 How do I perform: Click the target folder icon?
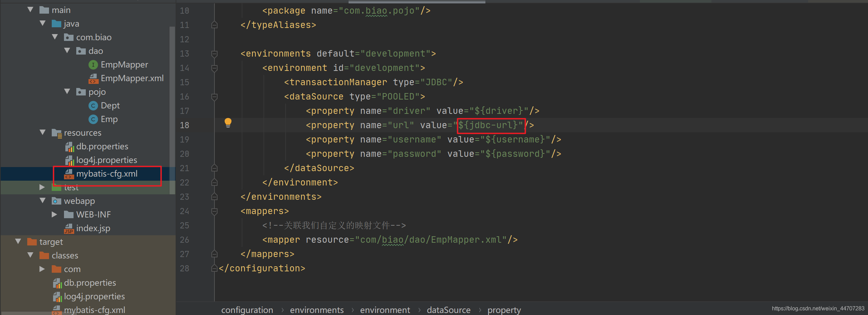[32, 242]
